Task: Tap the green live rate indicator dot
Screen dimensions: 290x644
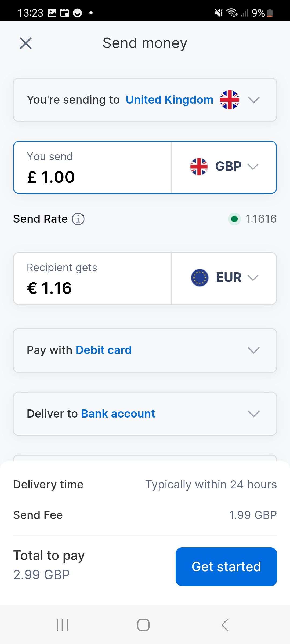Action: pyautogui.click(x=234, y=219)
